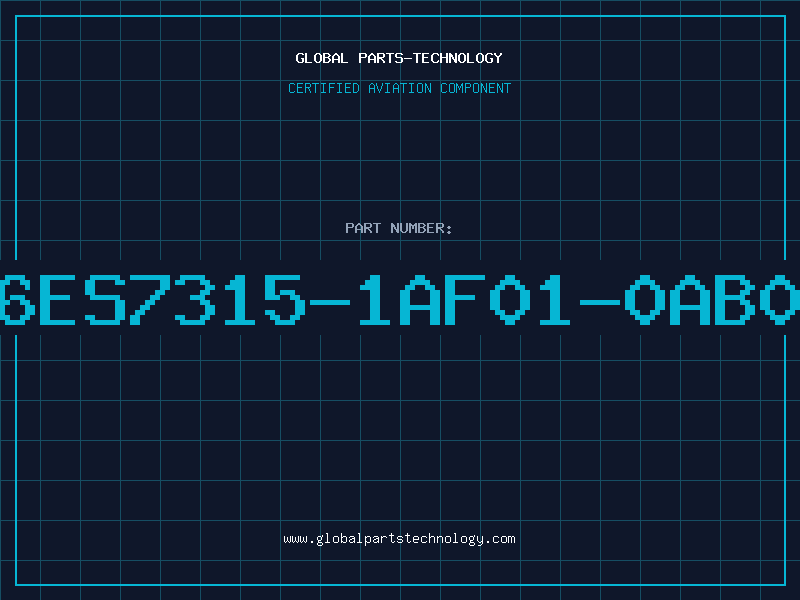Viewport: 800px width, 600px height.
Task: Click the PART NUMBER: label
Action: (x=399, y=228)
